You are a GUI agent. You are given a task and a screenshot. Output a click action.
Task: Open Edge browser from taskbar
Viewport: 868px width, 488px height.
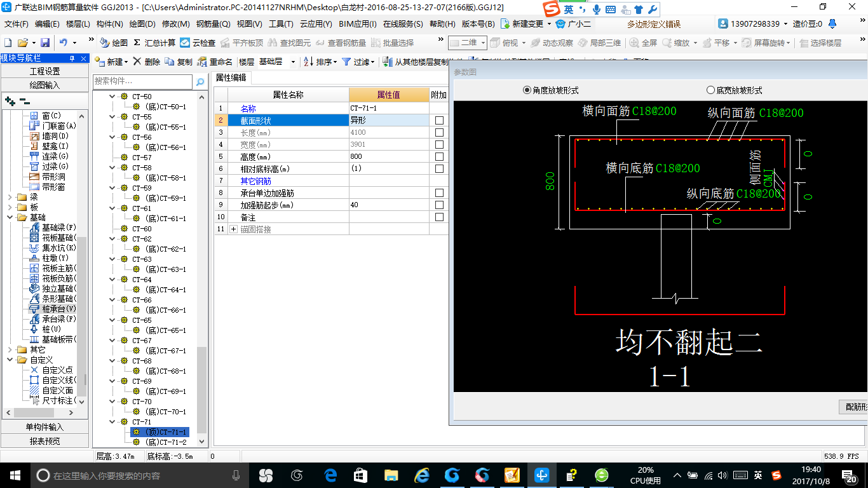[330, 475]
